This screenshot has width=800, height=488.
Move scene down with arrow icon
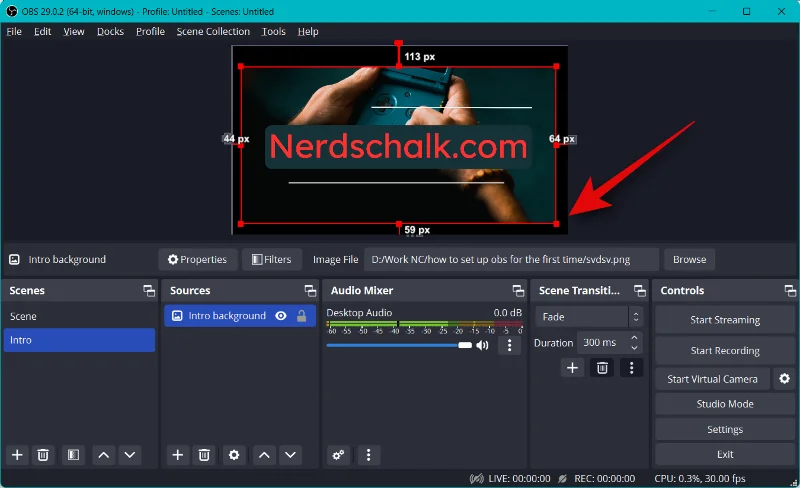pyautogui.click(x=130, y=455)
